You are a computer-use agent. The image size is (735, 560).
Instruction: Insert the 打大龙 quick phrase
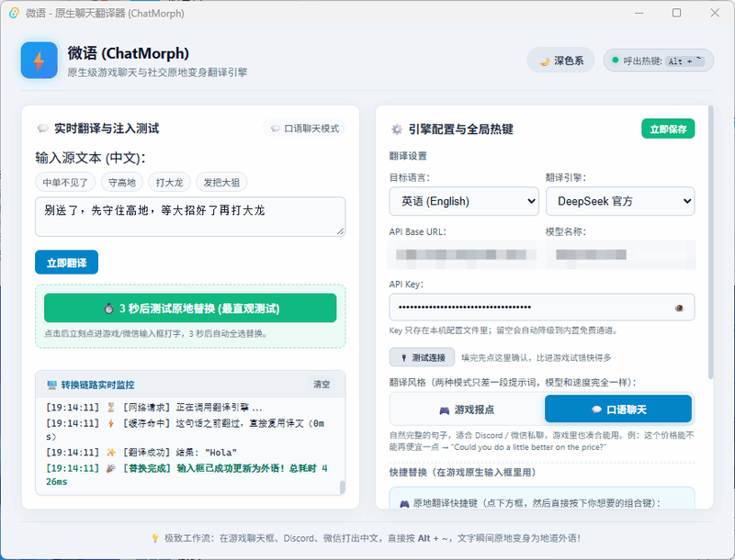pos(169,182)
